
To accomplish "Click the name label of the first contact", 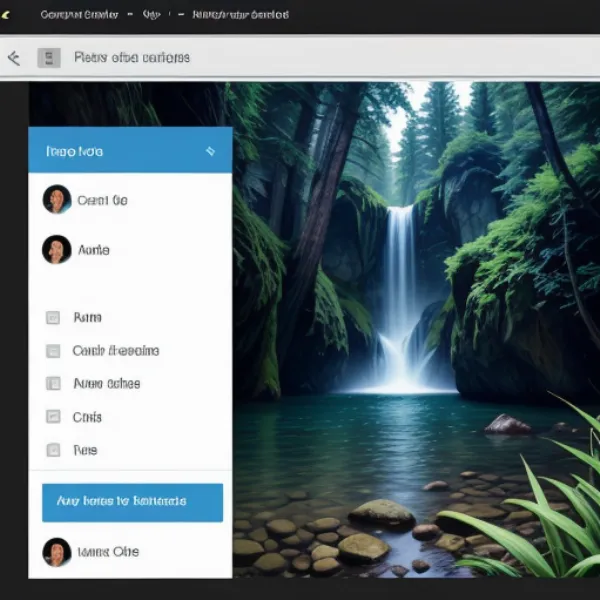I will coord(103,200).
